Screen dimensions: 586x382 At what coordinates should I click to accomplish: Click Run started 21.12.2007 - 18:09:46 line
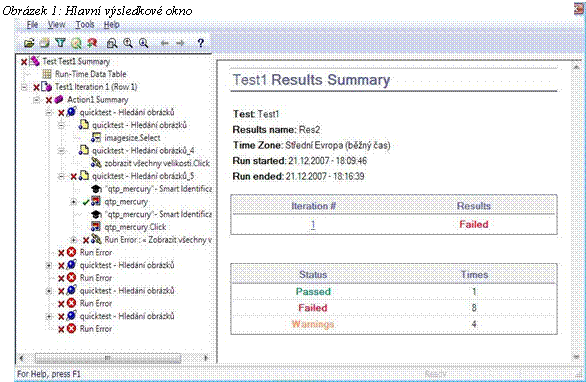(300, 161)
